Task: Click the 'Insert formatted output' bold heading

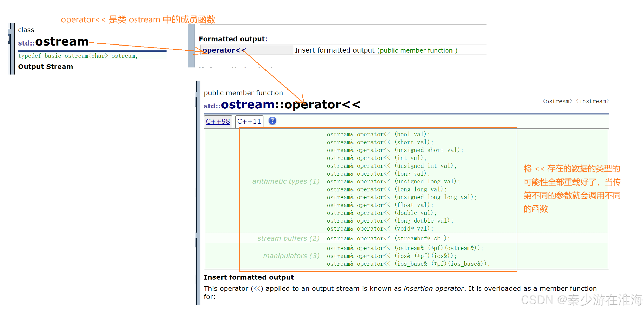Action: pos(249,277)
